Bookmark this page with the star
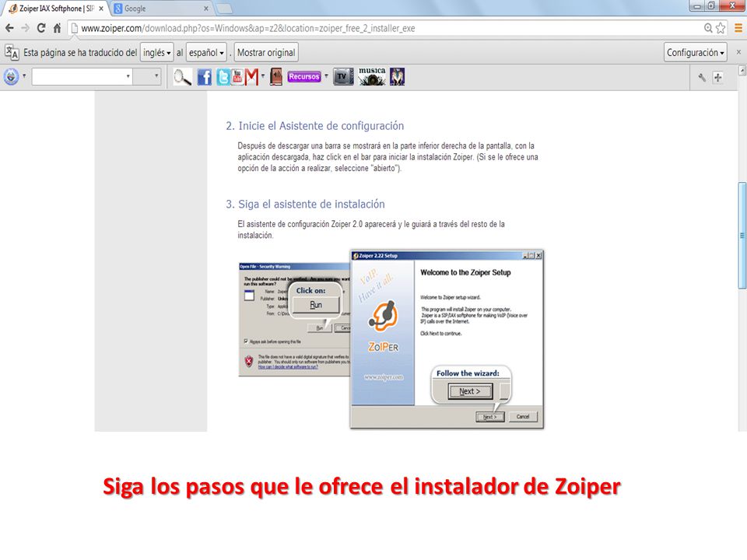 (x=721, y=28)
